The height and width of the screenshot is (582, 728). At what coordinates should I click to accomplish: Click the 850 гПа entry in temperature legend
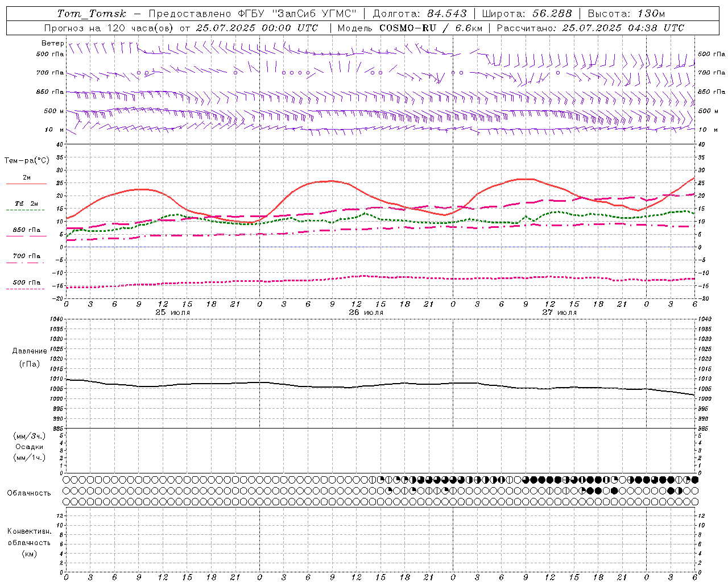click(x=26, y=230)
